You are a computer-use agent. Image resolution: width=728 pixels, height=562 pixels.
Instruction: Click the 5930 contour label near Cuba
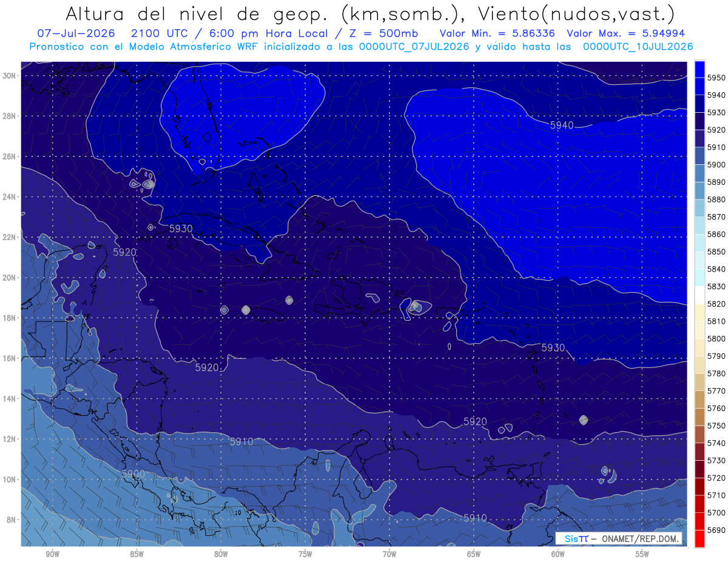pyautogui.click(x=181, y=229)
